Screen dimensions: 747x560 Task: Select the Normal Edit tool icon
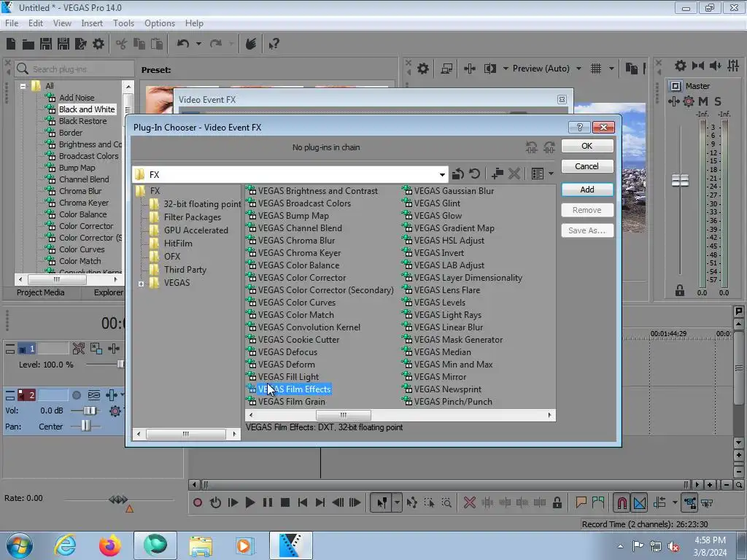coord(382,502)
